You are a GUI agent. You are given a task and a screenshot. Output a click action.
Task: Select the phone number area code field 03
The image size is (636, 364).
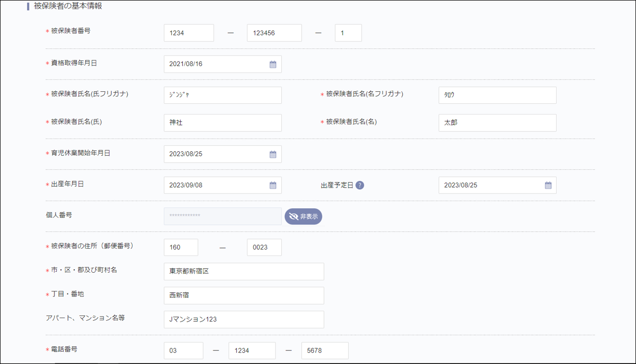pyautogui.click(x=183, y=351)
